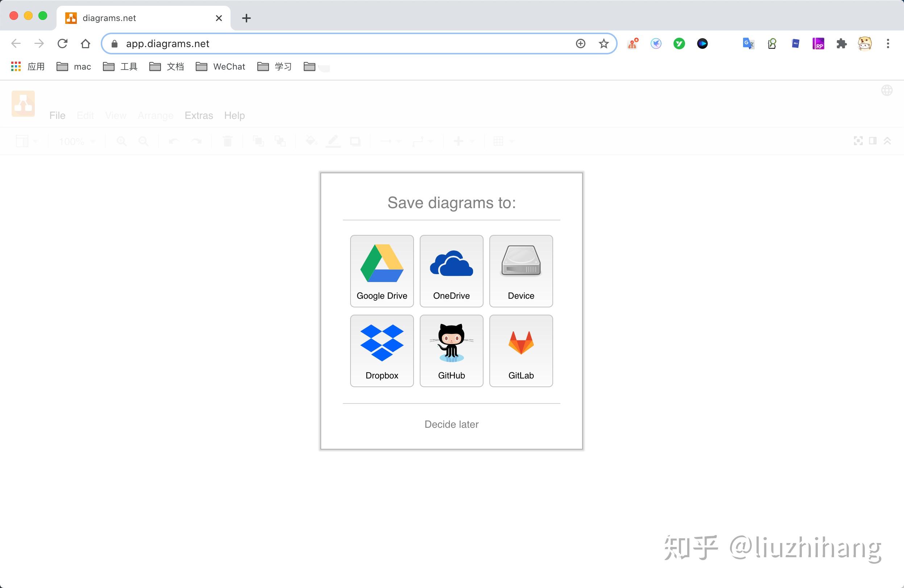Click the Delete trash icon
Viewport: 904px width, 588px height.
click(227, 141)
